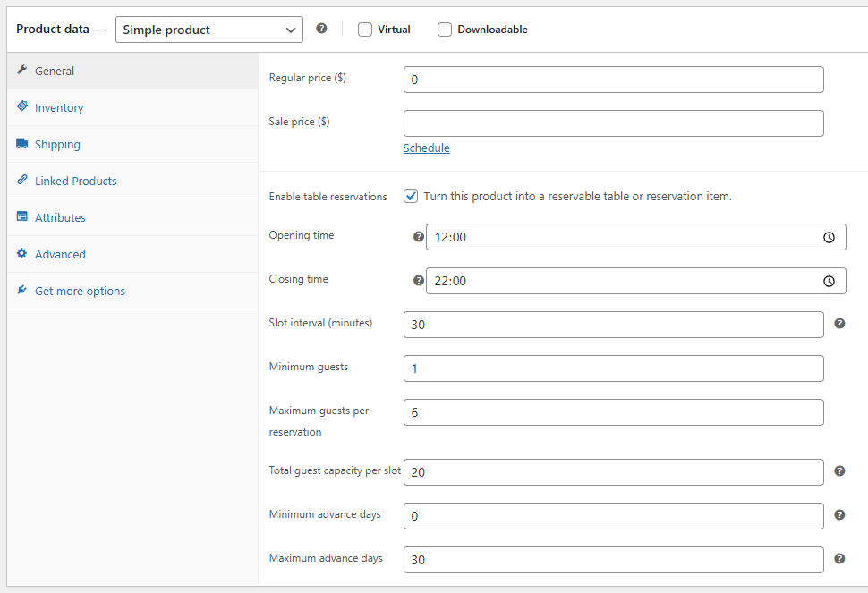The width and height of the screenshot is (868, 593).
Task: Select the Advanced gear icon
Action: tap(21, 253)
